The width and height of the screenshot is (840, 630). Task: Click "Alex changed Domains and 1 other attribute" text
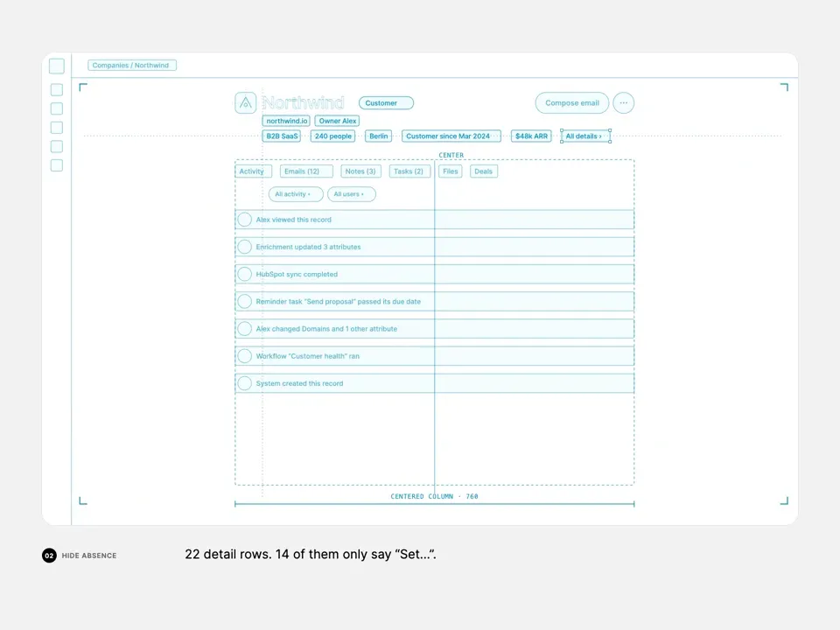pos(326,329)
